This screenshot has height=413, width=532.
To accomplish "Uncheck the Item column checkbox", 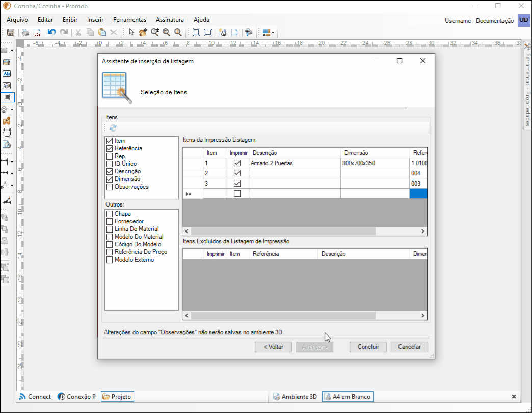I will click(109, 141).
